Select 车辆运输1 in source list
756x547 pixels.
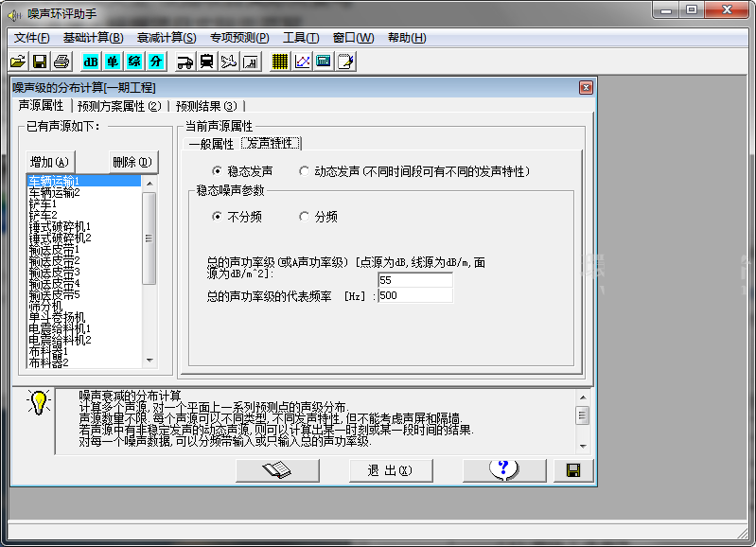pos(84,181)
